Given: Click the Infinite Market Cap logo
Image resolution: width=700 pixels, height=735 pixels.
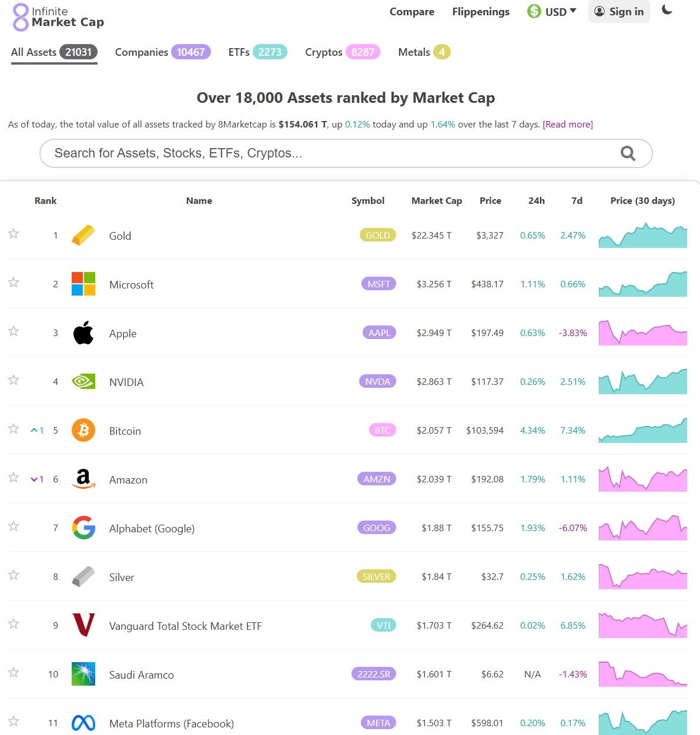Looking at the screenshot, I should pos(58,17).
